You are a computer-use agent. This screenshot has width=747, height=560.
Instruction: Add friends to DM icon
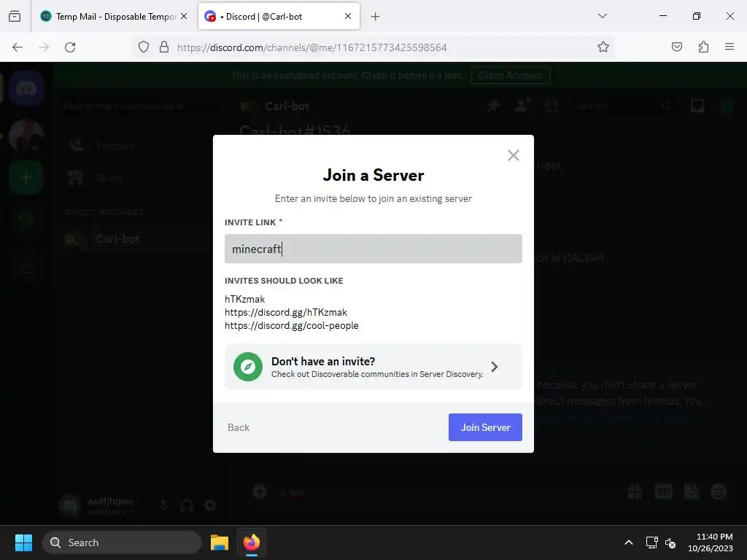(522, 105)
